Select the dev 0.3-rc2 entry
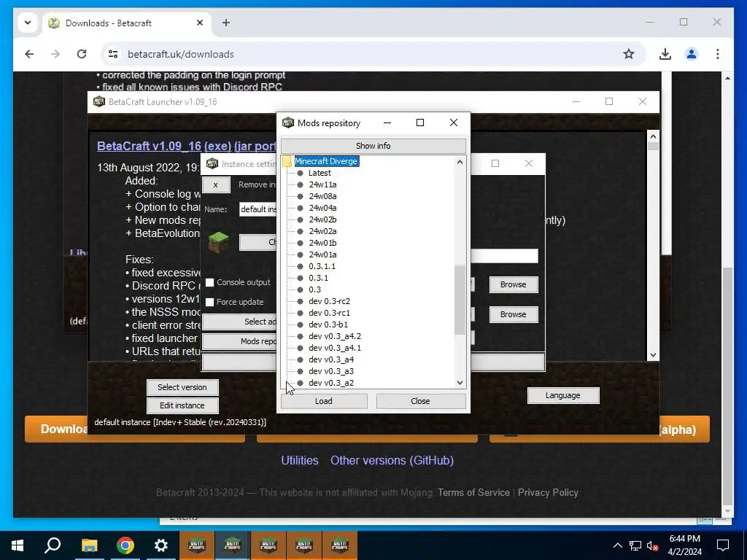This screenshot has width=747, height=560. coord(329,301)
